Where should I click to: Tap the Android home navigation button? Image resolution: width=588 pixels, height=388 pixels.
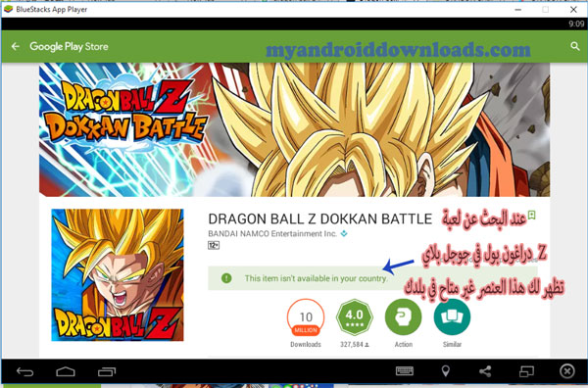tap(66, 371)
